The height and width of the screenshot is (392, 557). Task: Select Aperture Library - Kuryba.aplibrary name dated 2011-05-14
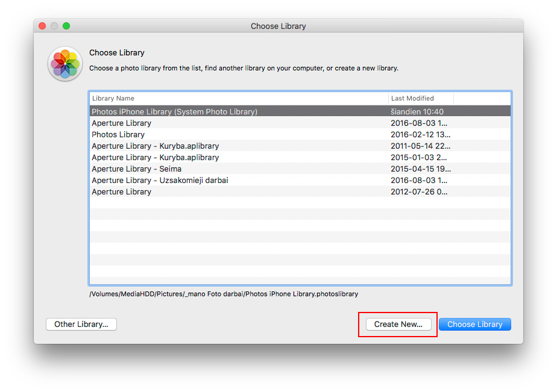[156, 146]
